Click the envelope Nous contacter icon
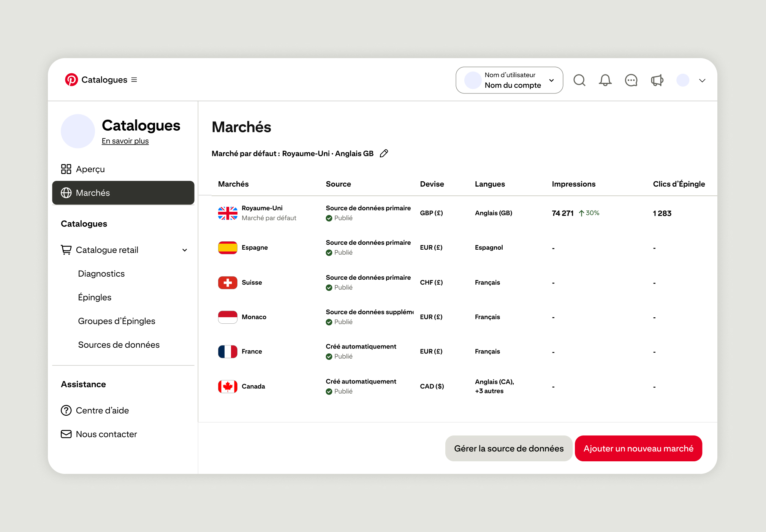 66,434
